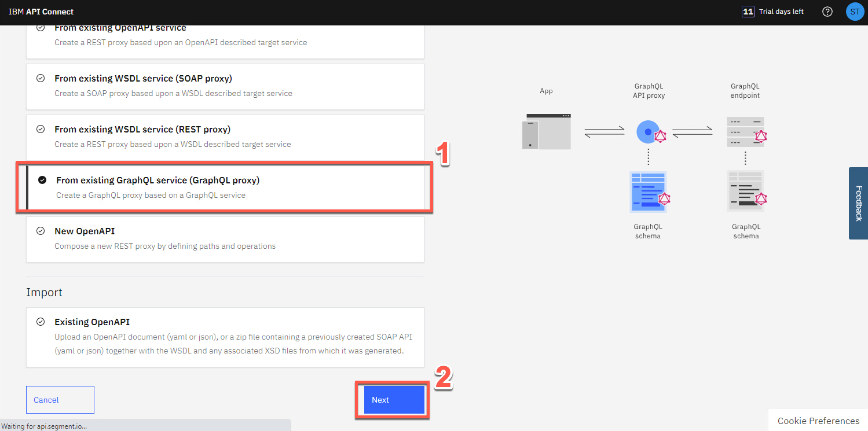Screen dimensions: 868x431
Task: Select the New OpenAPI radio option
Action: 41,231
